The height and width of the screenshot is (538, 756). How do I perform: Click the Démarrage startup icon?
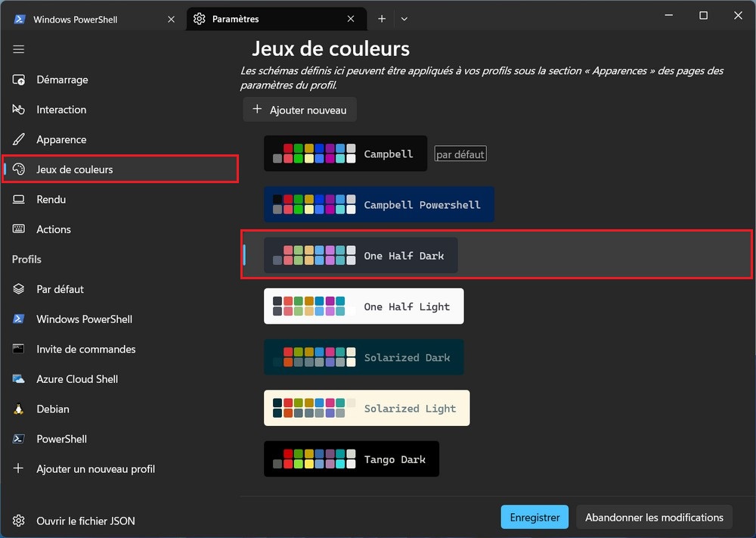point(18,79)
